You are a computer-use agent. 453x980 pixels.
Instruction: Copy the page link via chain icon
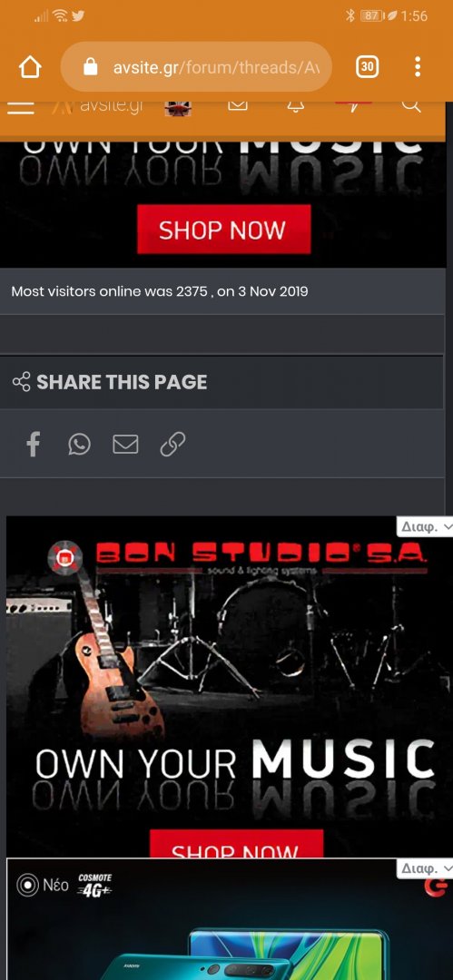172,445
